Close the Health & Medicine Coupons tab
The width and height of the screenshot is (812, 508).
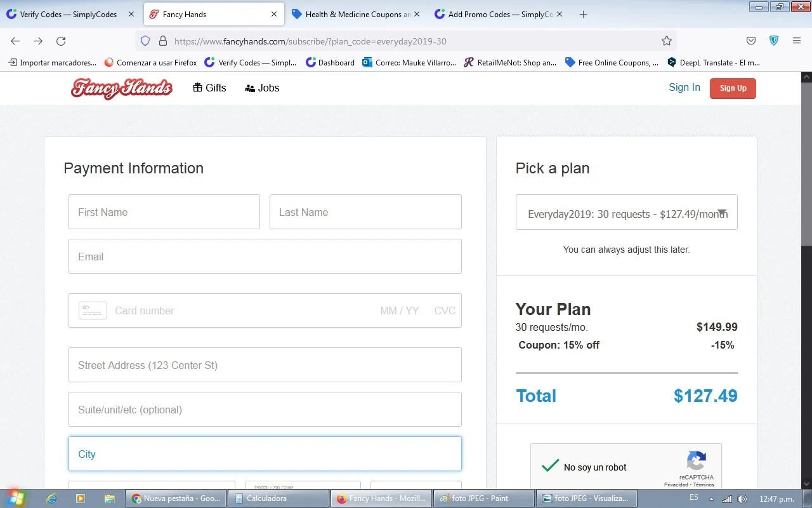tap(417, 14)
